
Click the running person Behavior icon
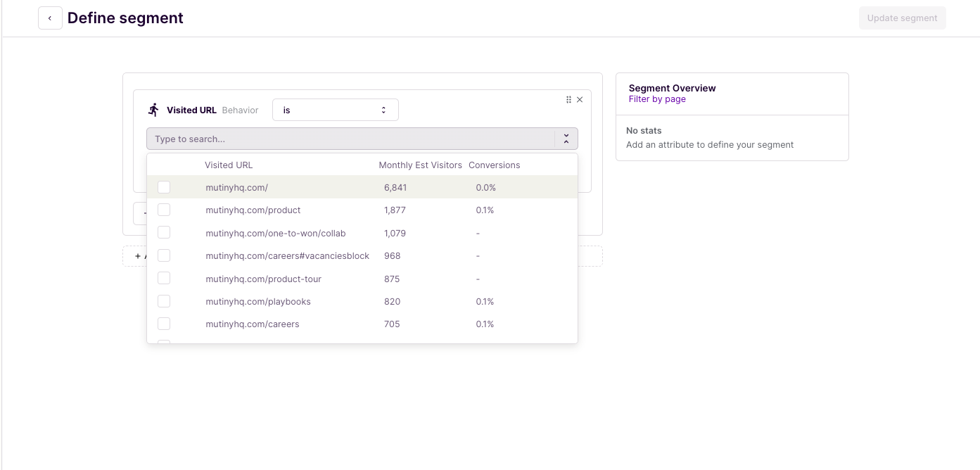point(154,110)
